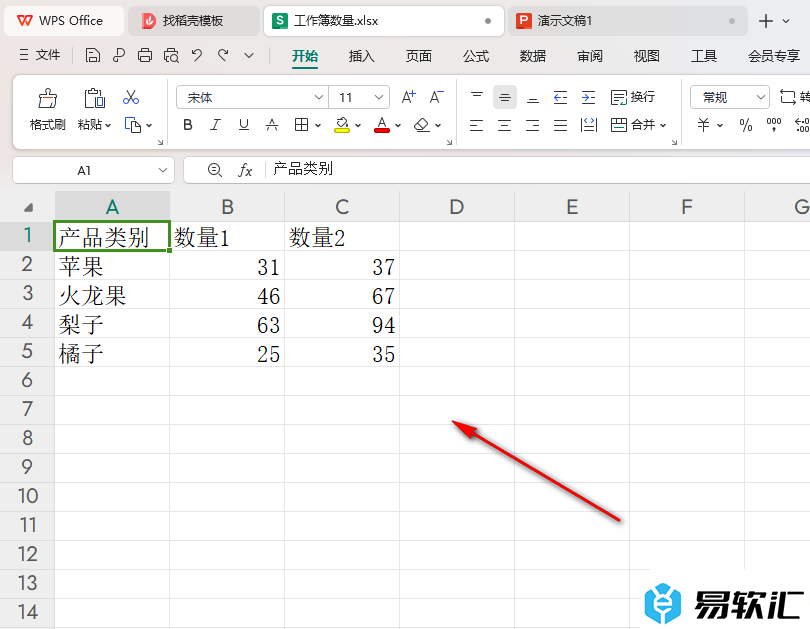The height and width of the screenshot is (629, 810).
Task: Open the 文件 file menu
Action: click(x=40, y=55)
